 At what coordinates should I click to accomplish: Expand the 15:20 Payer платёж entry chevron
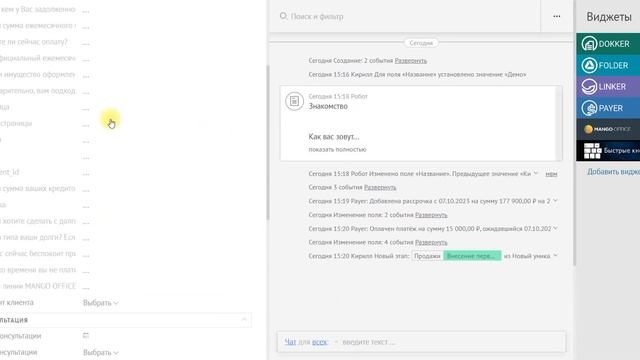tap(555, 228)
